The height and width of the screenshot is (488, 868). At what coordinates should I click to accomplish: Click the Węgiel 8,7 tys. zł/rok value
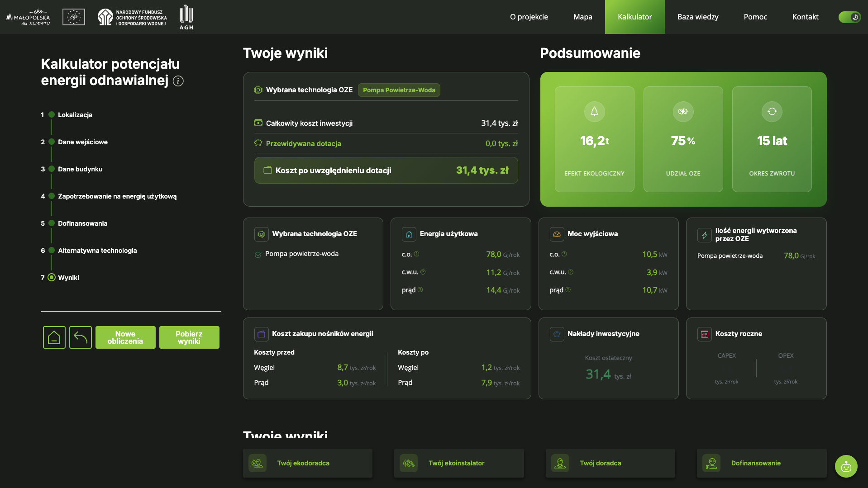(x=356, y=368)
